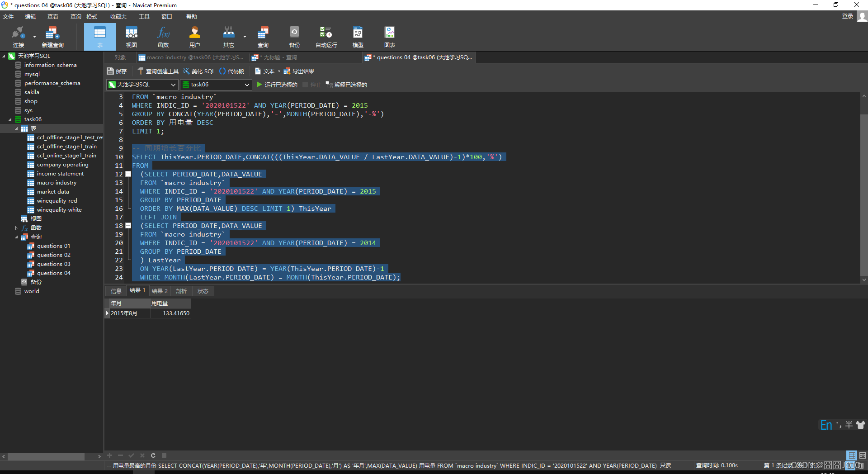The height and width of the screenshot is (474, 868).
Task: Switch to the 状态 (Status) tab
Action: pos(203,291)
